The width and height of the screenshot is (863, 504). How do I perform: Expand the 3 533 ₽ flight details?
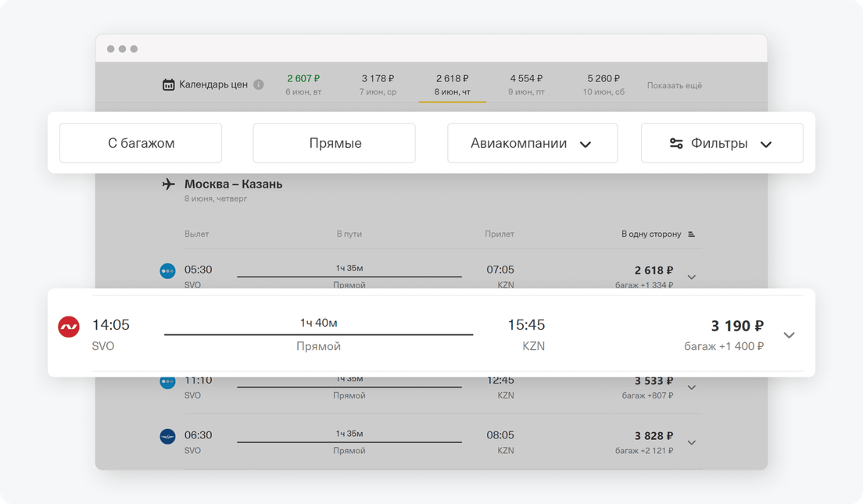point(692,388)
